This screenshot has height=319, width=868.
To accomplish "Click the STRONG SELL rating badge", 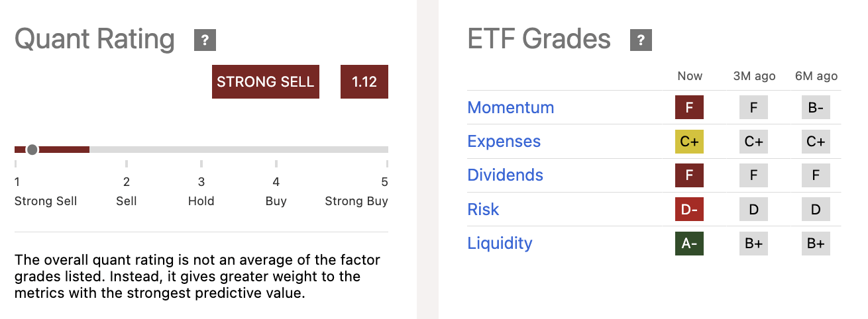I will click(266, 82).
